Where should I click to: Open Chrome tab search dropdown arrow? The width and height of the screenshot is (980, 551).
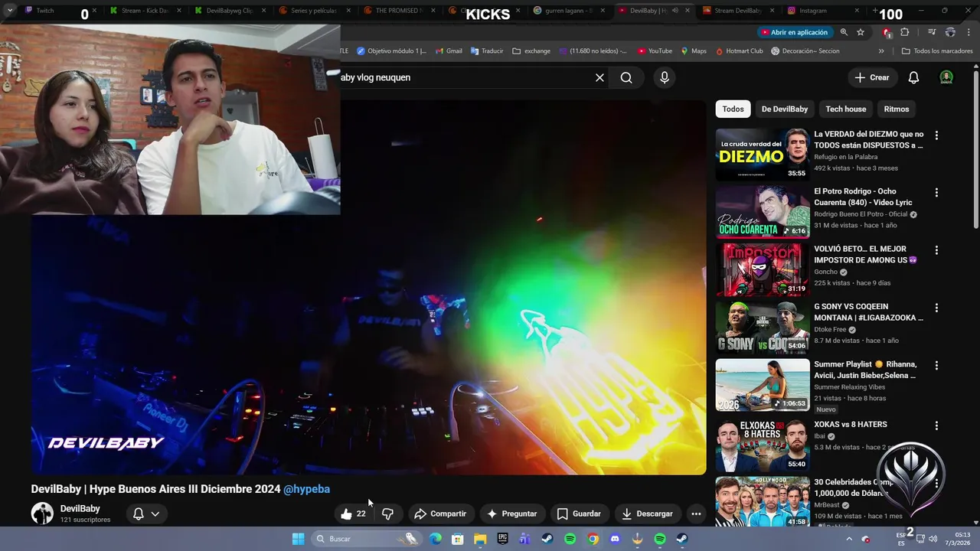(x=9, y=11)
